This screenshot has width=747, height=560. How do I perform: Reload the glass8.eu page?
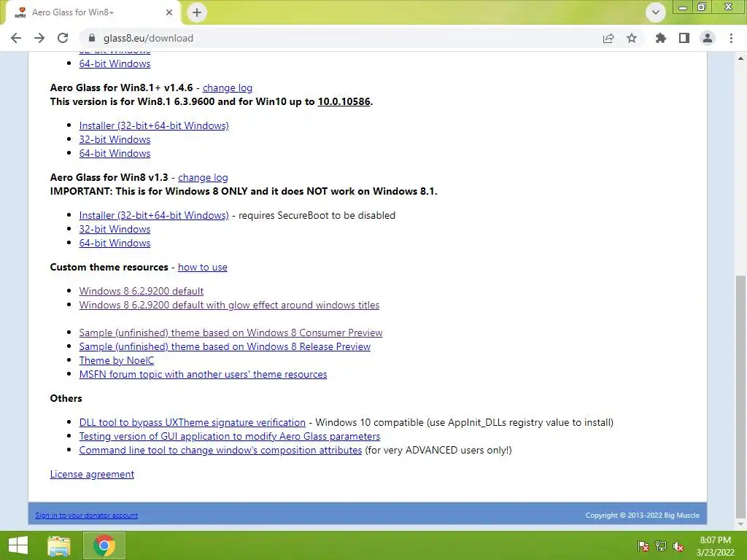(63, 38)
